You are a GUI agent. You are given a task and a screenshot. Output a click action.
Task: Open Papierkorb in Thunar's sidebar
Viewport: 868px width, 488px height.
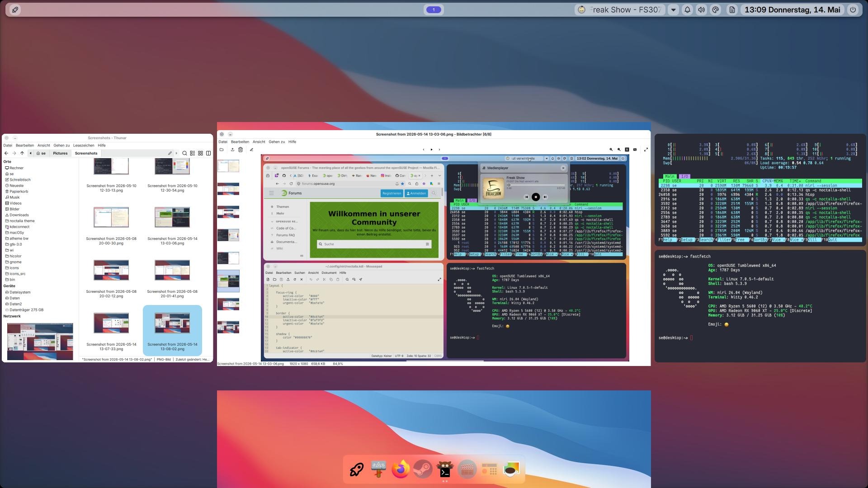pos(19,192)
